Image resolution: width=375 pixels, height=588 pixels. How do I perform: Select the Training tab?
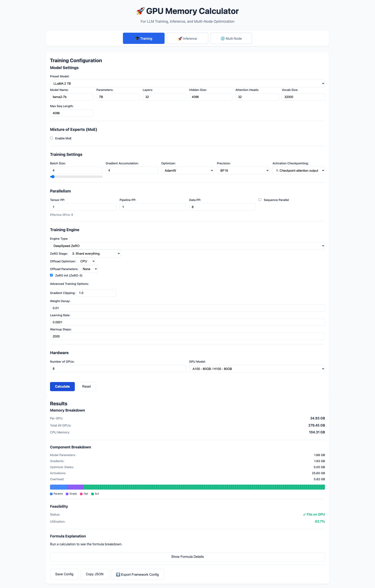(144, 38)
